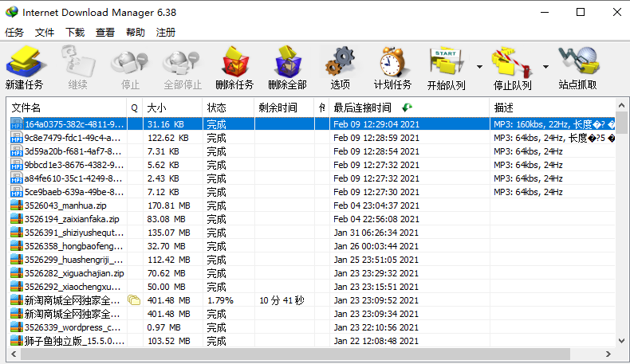Click zip icon of 3526339_wordpress file

pyautogui.click(x=17, y=327)
